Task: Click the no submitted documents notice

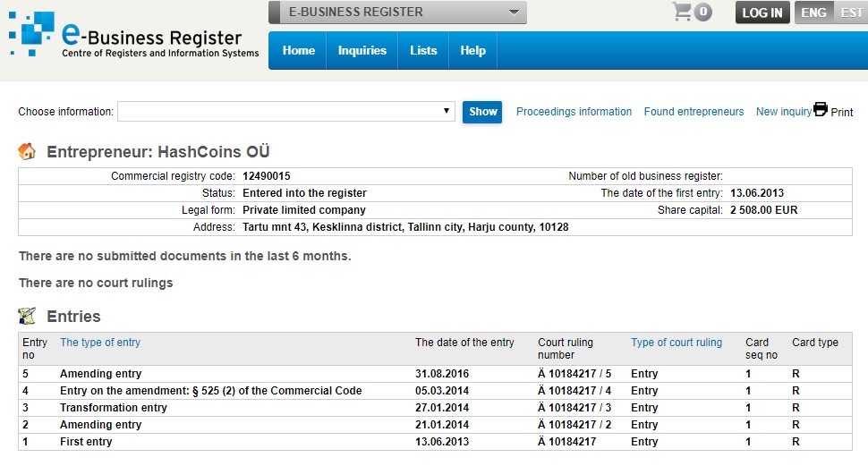Action: (x=185, y=256)
